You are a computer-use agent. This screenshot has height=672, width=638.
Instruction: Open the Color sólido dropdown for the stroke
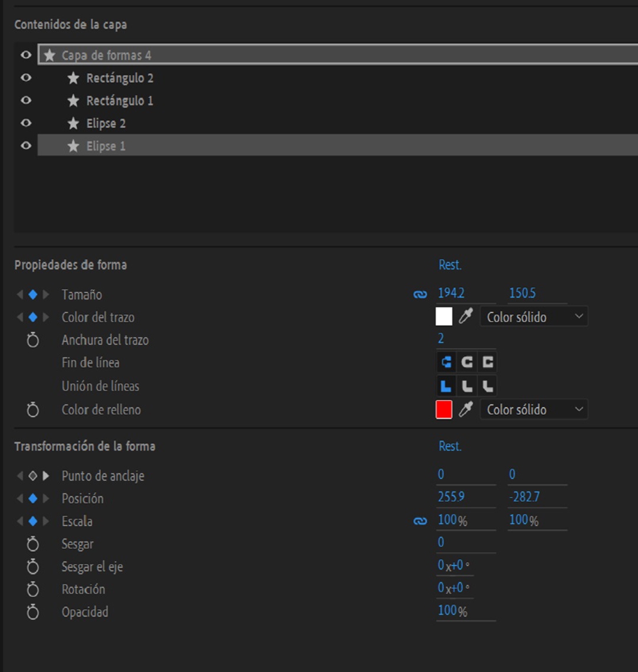pyautogui.click(x=533, y=317)
